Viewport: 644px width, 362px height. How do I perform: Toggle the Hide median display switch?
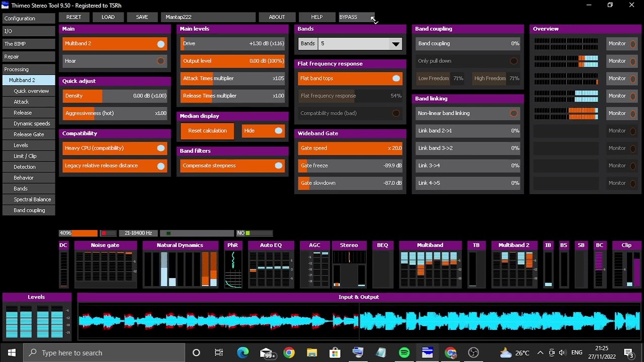pos(278,131)
